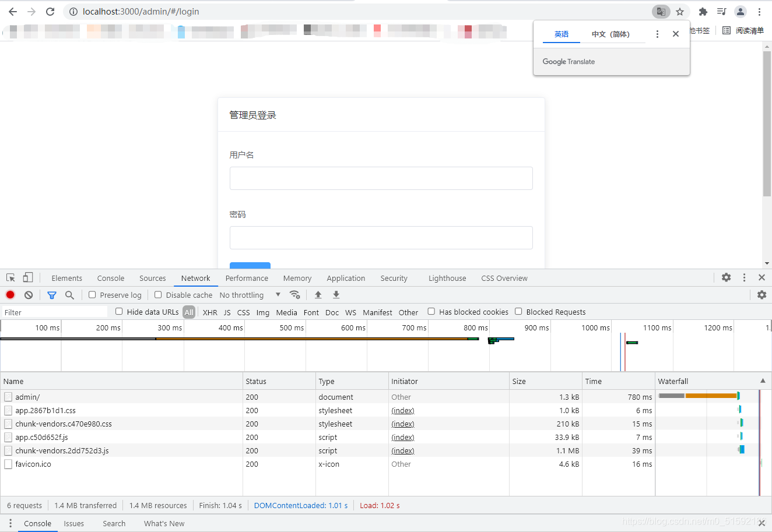Select the app.c50d652f.js request

click(386, 437)
